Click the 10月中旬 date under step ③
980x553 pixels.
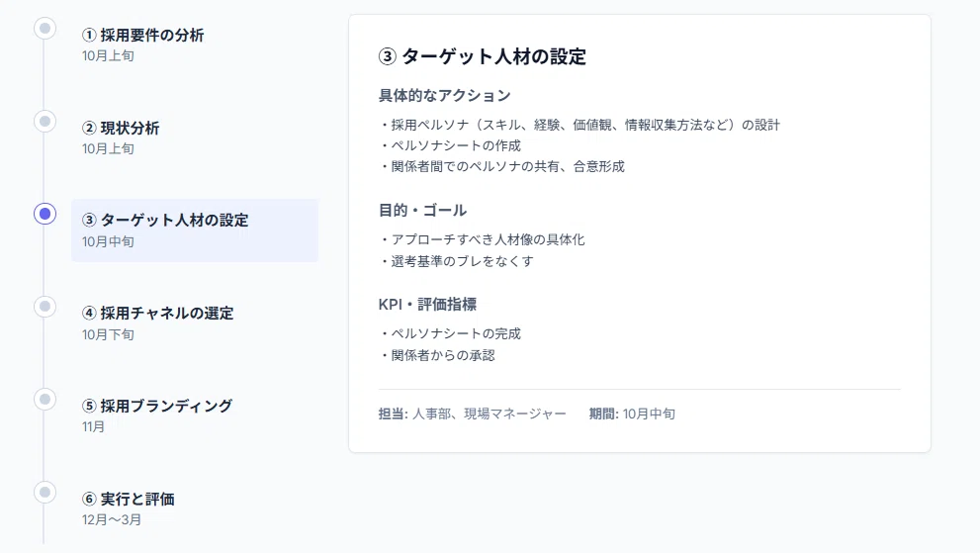point(108,241)
